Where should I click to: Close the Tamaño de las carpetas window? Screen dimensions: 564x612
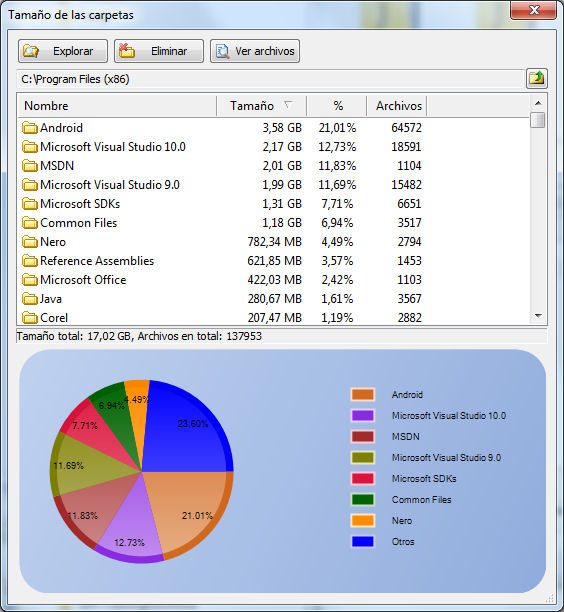tap(534, 10)
